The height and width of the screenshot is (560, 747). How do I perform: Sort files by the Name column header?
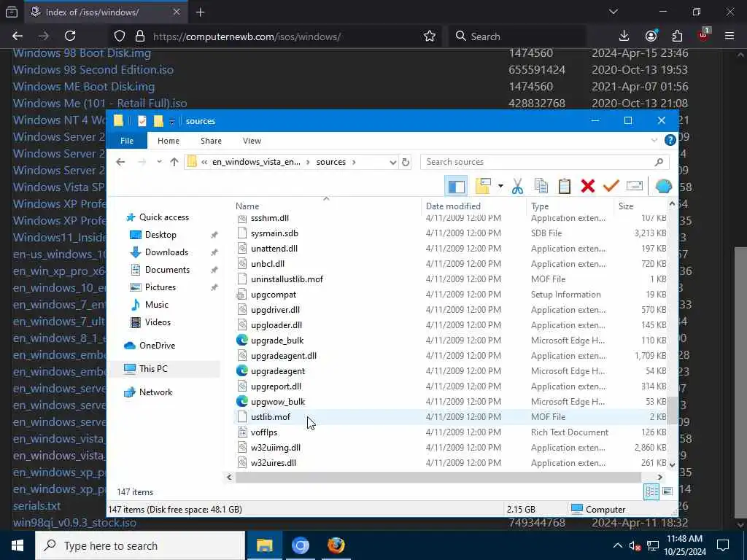click(247, 206)
